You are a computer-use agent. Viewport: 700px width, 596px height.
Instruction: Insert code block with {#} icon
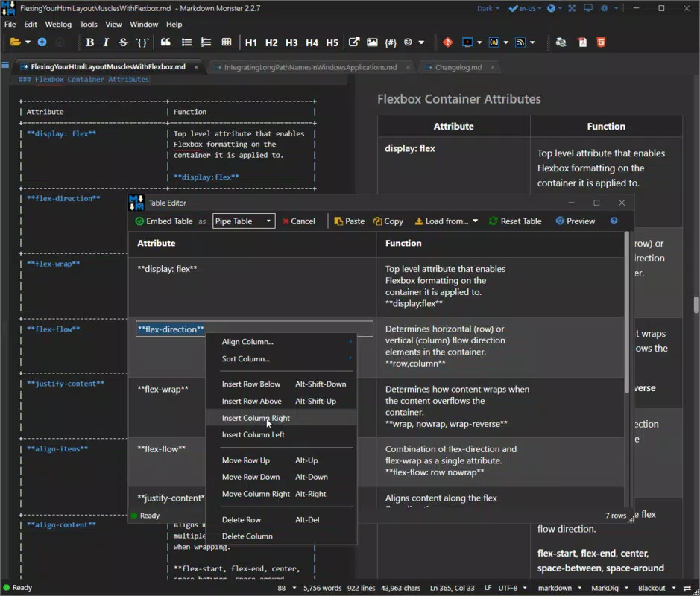pyautogui.click(x=391, y=42)
